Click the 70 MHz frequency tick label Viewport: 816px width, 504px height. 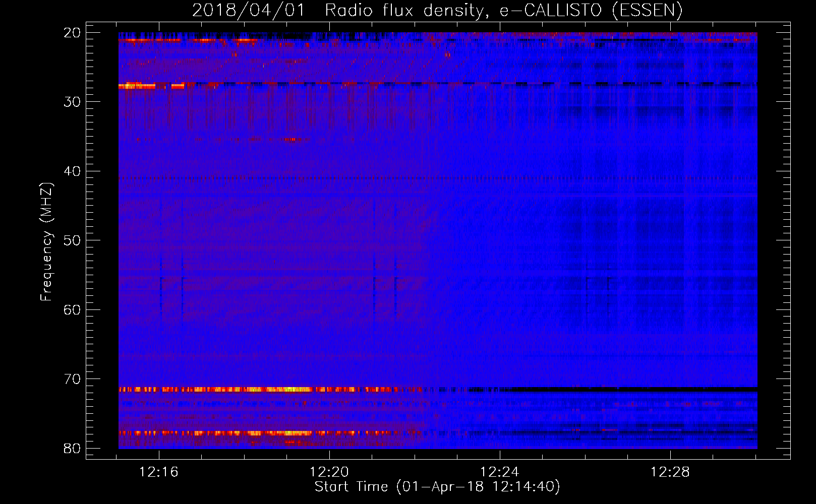tap(73, 379)
